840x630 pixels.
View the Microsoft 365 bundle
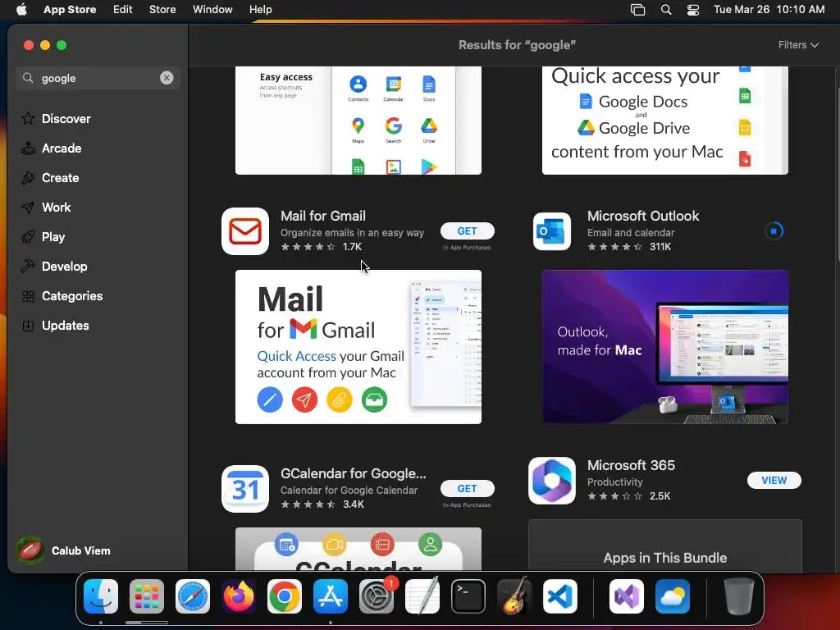click(774, 481)
